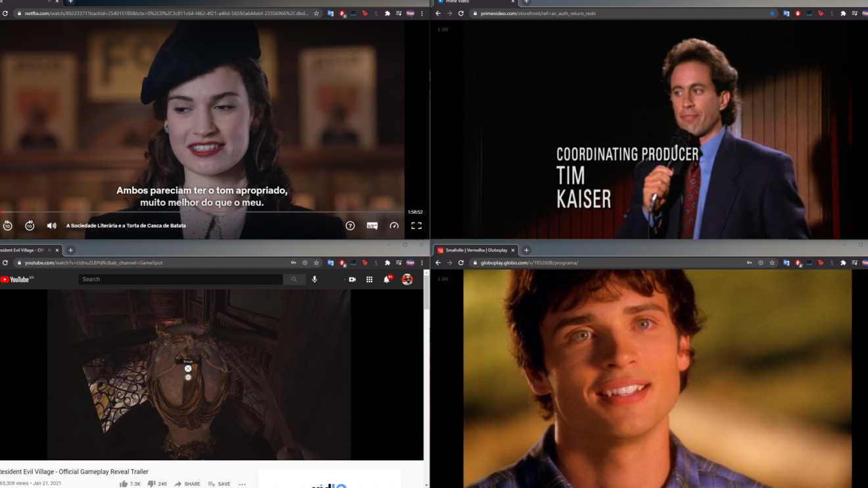This screenshot has width=868, height=488.
Task: Click the Resident Evil Village video frame
Action: click(x=199, y=375)
